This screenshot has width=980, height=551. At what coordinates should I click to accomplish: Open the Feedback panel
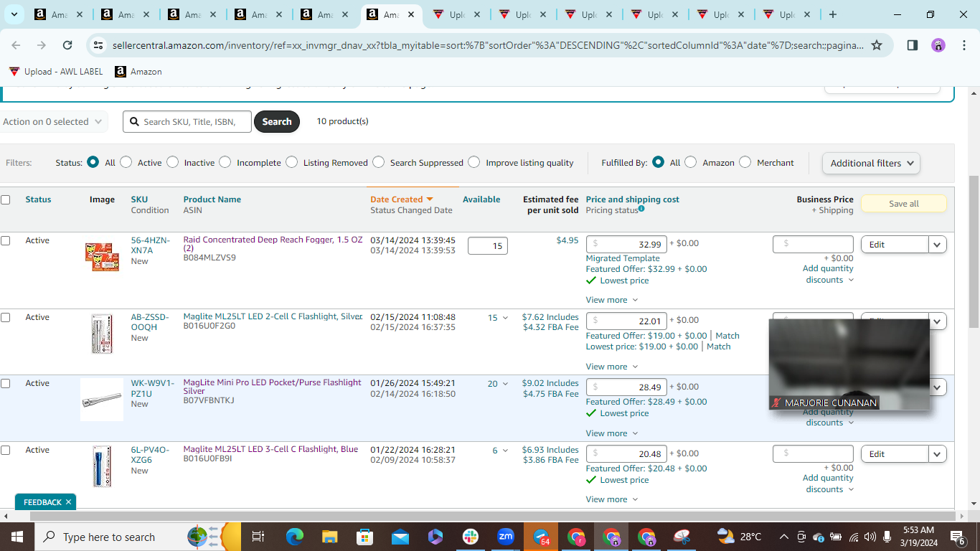point(42,502)
